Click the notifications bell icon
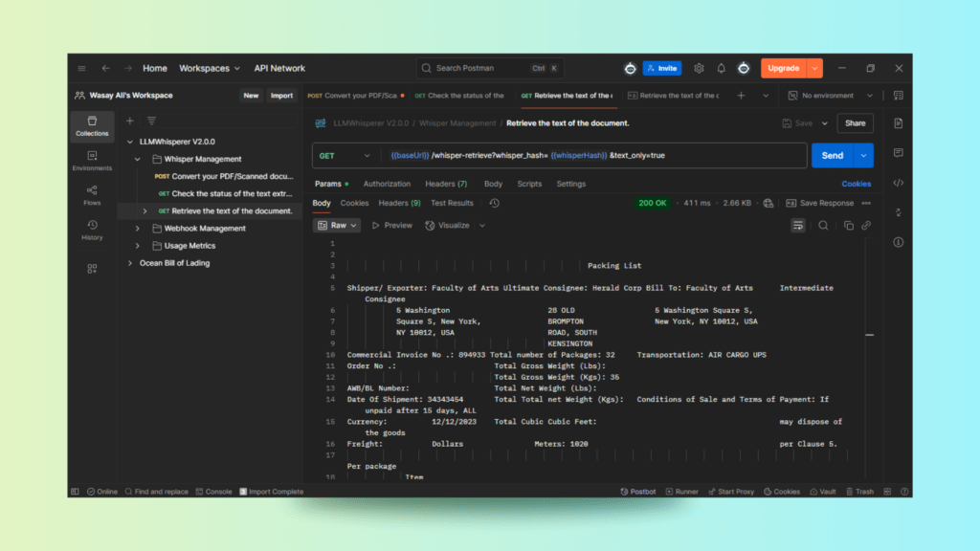The width and height of the screenshot is (980, 551). 722,69
